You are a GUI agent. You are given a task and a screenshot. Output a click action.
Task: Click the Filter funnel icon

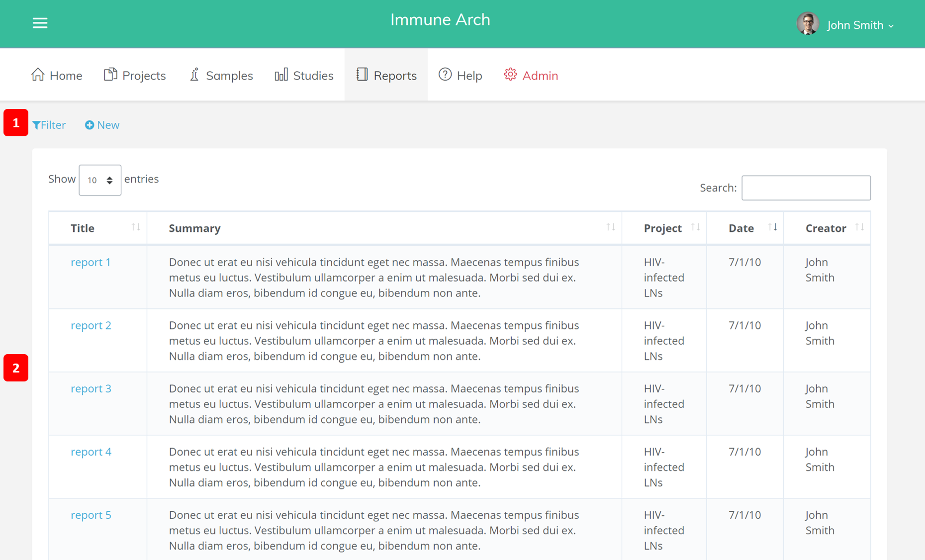[x=36, y=125]
